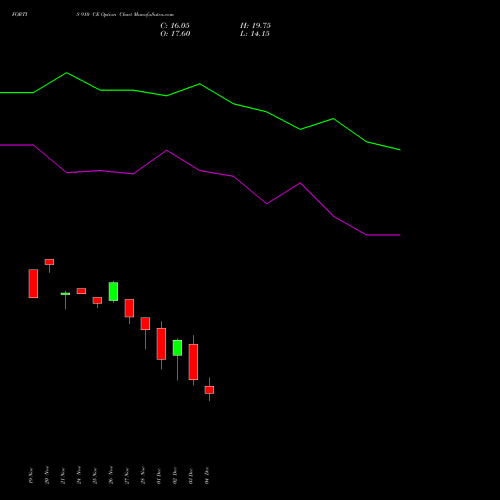Image resolution: width=500 pixels, height=500 pixels.
Task: Click the green candlestick for 26 Nov
Action: pos(113,291)
